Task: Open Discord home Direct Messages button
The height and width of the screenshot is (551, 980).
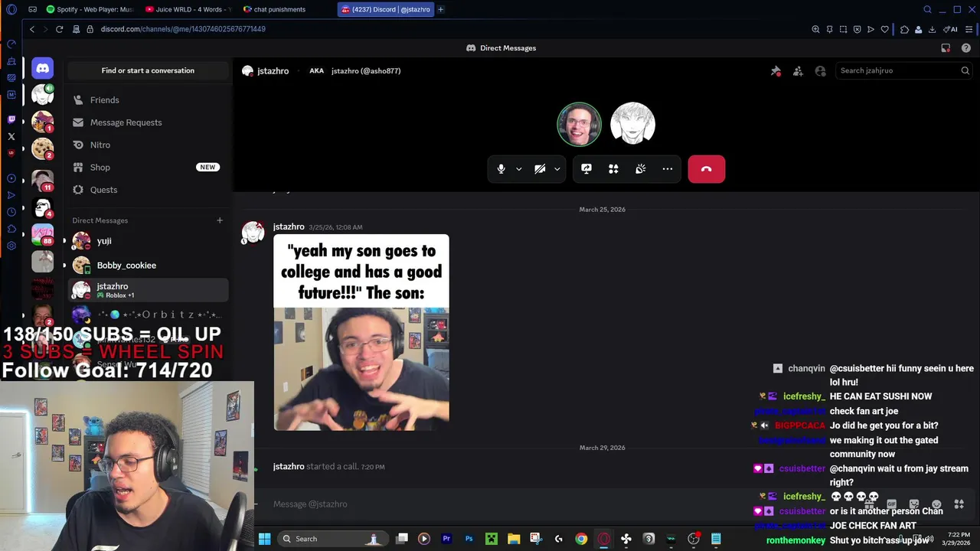Action: pyautogui.click(x=43, y=69)
